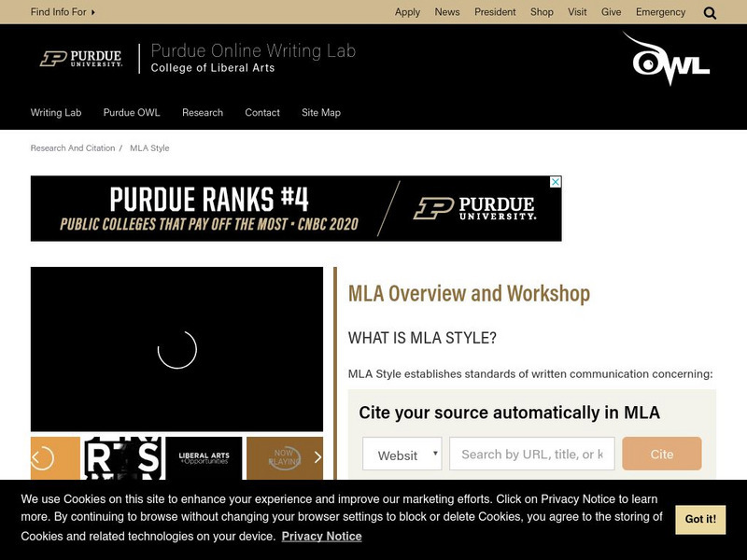
Task: Open the Emergency link
Action: coord(660,12)
